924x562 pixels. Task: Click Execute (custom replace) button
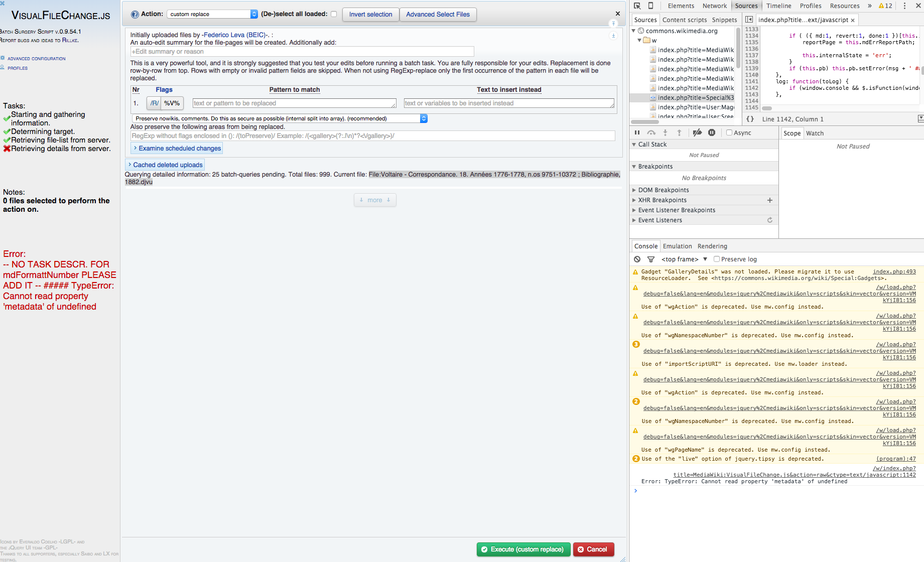(x=523, y=549)
